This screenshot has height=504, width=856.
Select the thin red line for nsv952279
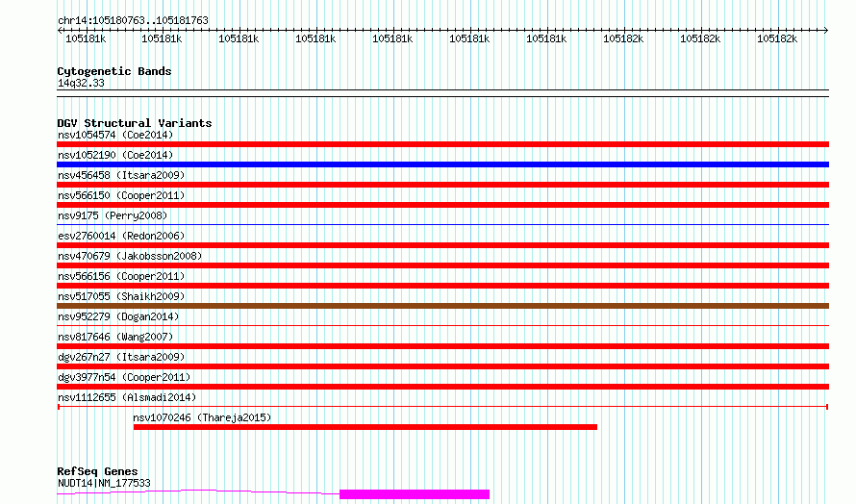click(442, 325)
